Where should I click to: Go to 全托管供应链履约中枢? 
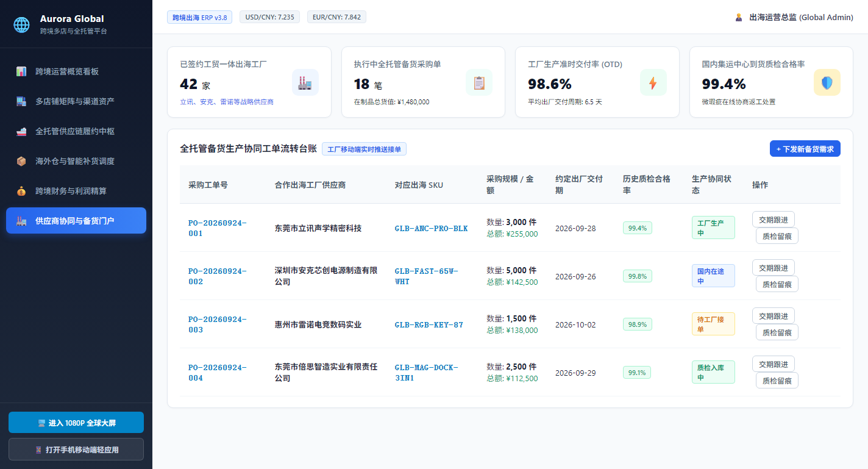pos(76,131)
